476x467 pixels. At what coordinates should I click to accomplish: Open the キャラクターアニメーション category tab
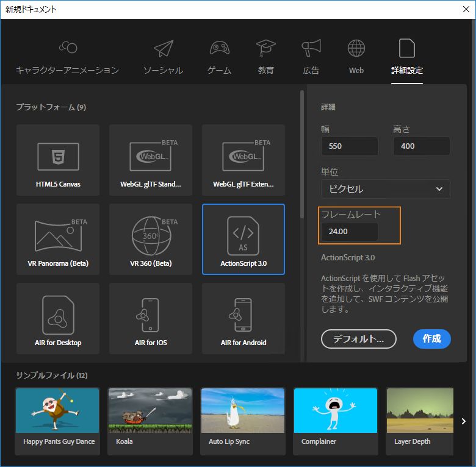pos(67,58)
